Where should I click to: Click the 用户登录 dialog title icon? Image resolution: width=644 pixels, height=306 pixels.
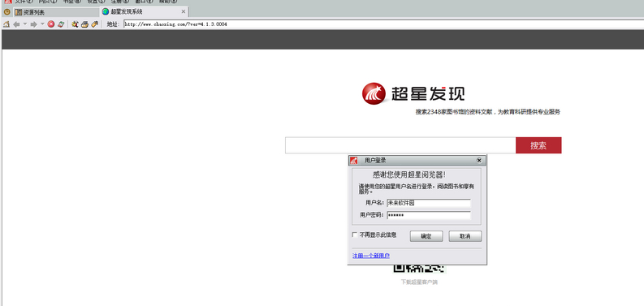(353, 160)
